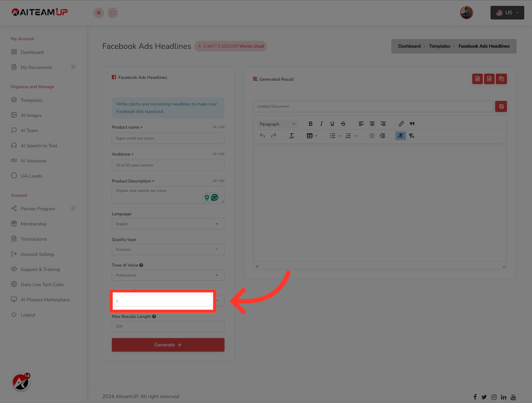The height and width of the screenshot is (403, 532).
Task: Toggle bold text formatting
Action: tap(311, 124)
